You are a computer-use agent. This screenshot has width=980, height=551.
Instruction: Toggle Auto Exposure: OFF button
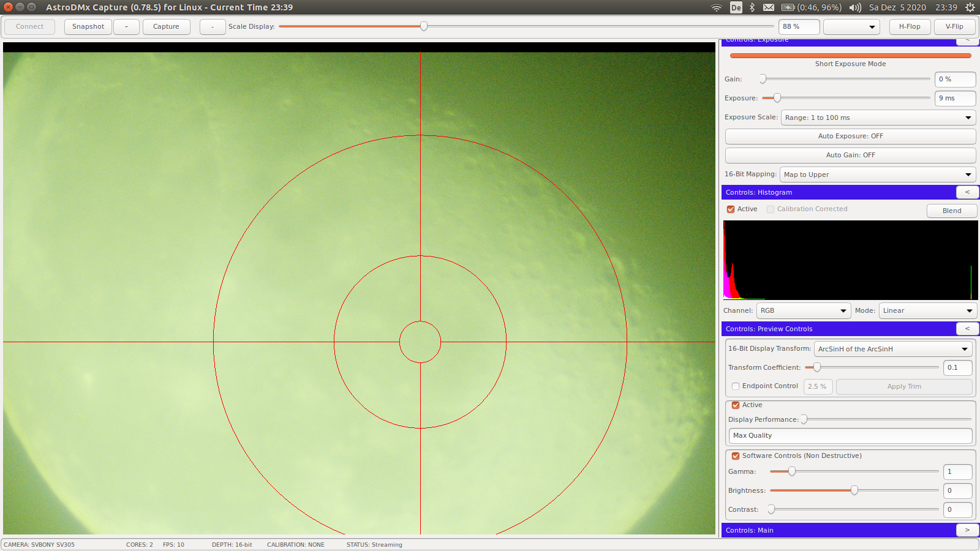click(x=850, y=137)
